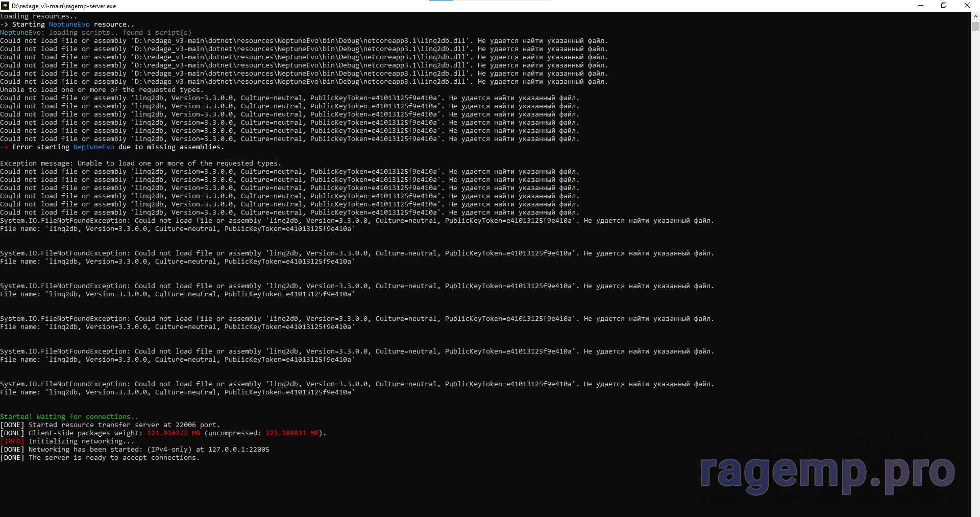Minimize the ragemp-server console window
The height and width of the screenshot is (517, 980).
(x=921, y=6)
